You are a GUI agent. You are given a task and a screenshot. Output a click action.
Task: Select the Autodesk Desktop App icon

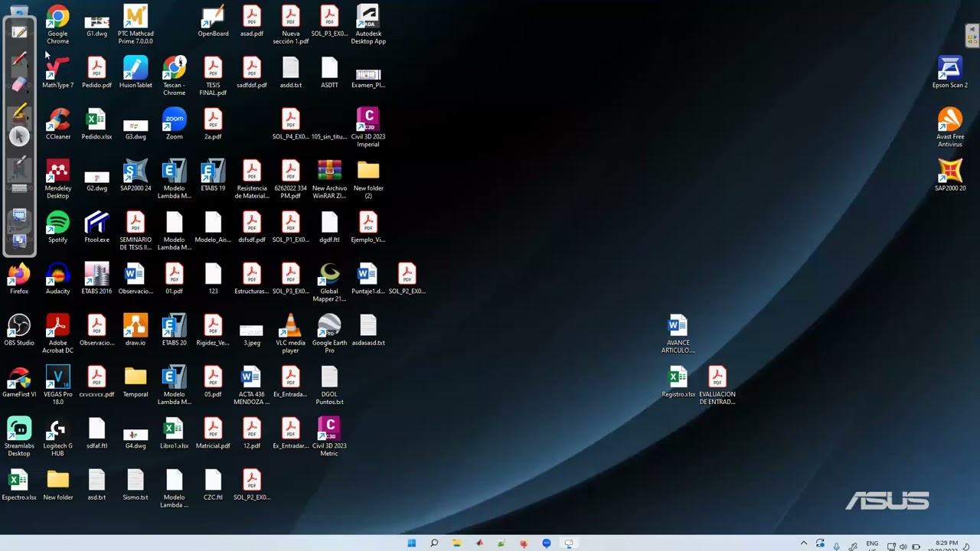tap(368, 24)
